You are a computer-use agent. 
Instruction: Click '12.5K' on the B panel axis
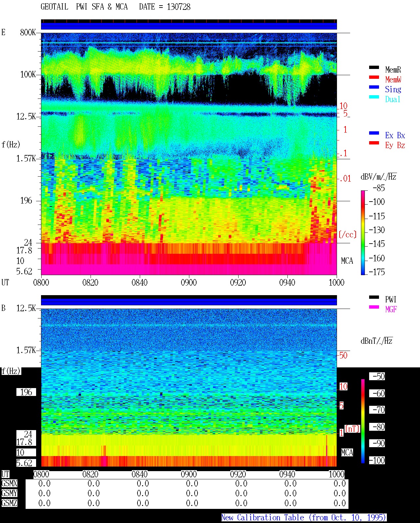pyautogui.click(x=26, y=308)
